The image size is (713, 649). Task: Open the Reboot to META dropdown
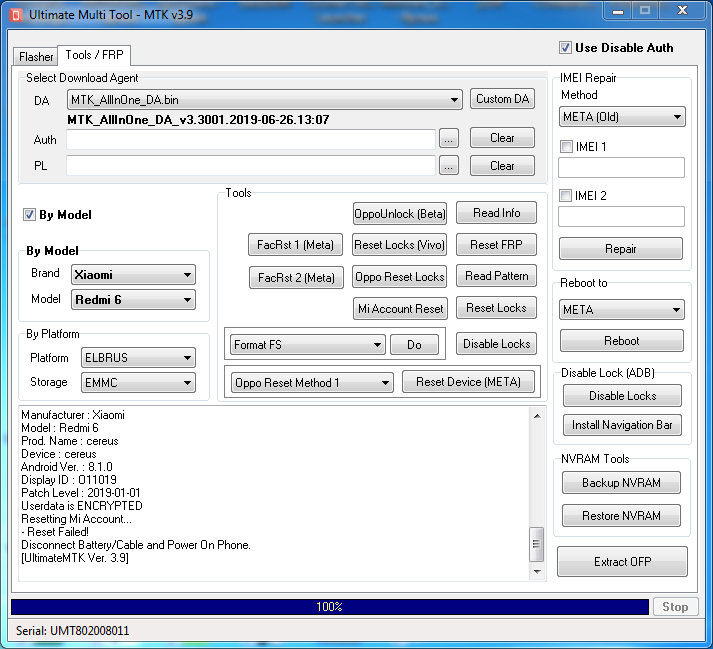tap(622, 310)
